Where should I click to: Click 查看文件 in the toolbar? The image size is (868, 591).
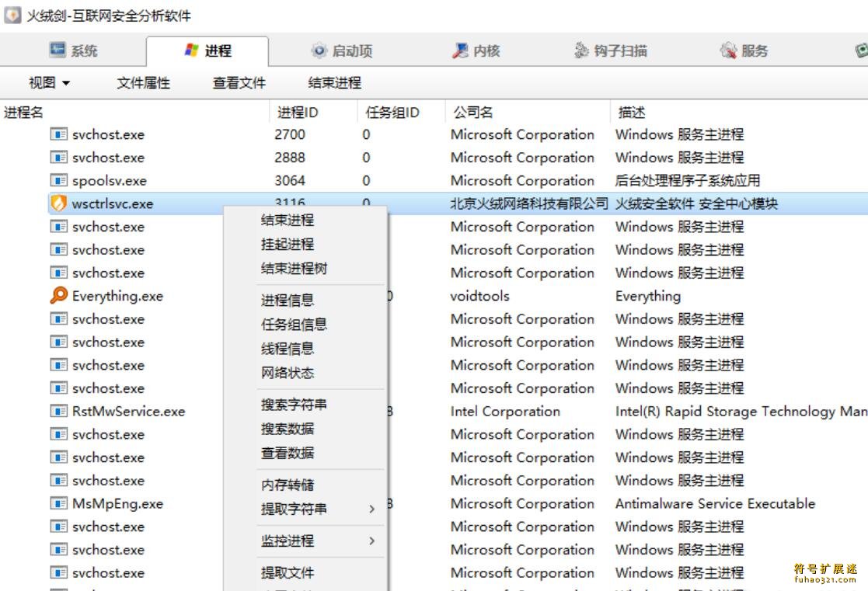(x=239, y=83)
